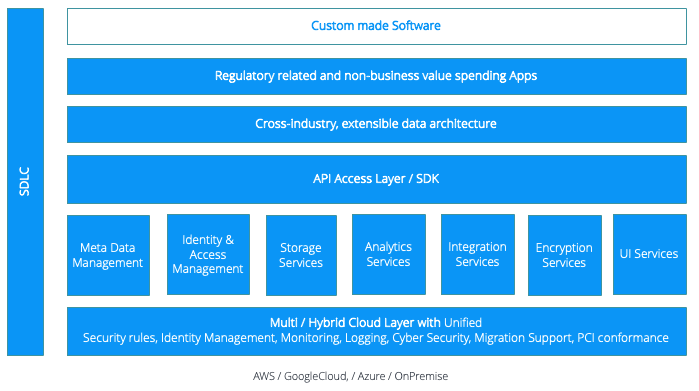The width and height of the screenshot is (699, 391).
Task: Select the Encryption Services block
Action: pos(565,255)
